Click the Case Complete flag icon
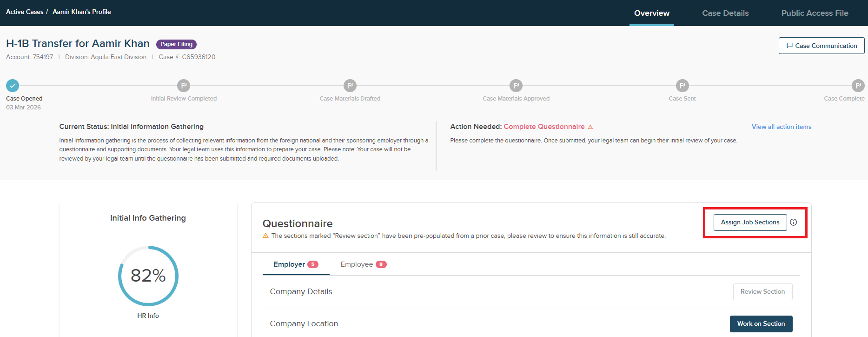This screenshot has height=337, width=868. [858, 86]
